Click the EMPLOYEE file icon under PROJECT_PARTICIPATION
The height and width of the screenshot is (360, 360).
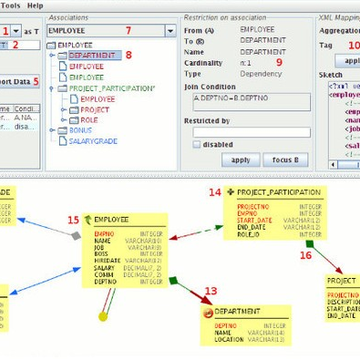coord(74,99)
